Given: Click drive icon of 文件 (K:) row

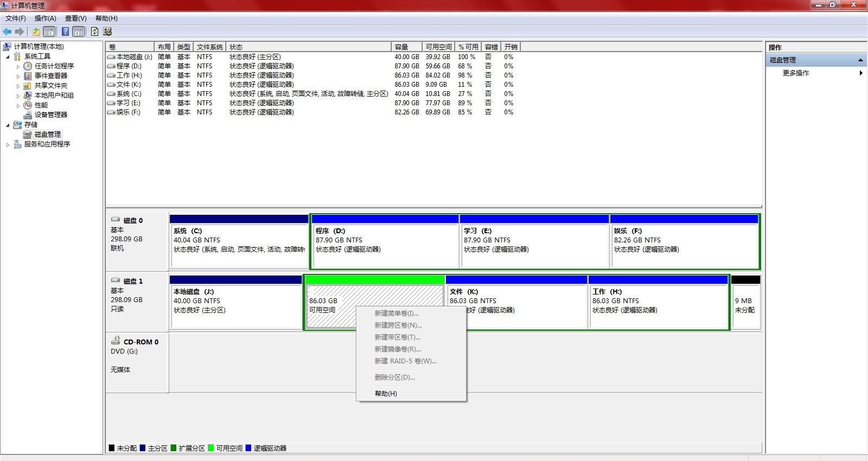Looking at the screenshot, I should click(x=111, y=85).
